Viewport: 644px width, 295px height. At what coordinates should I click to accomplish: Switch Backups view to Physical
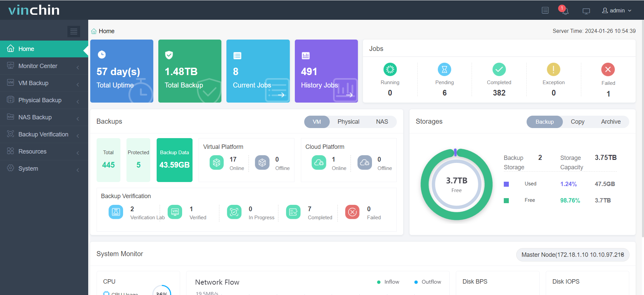pyautogui.click(x=348, y=122)
